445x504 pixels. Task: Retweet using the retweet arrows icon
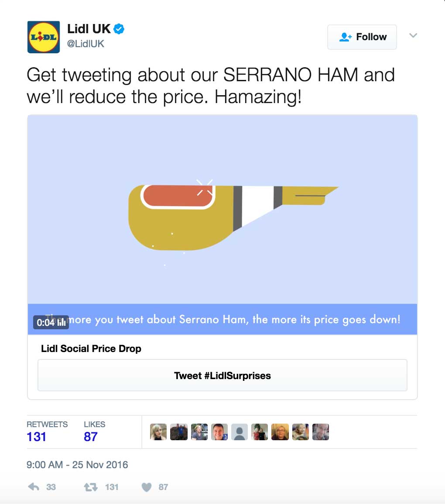(x=90, y=487)
